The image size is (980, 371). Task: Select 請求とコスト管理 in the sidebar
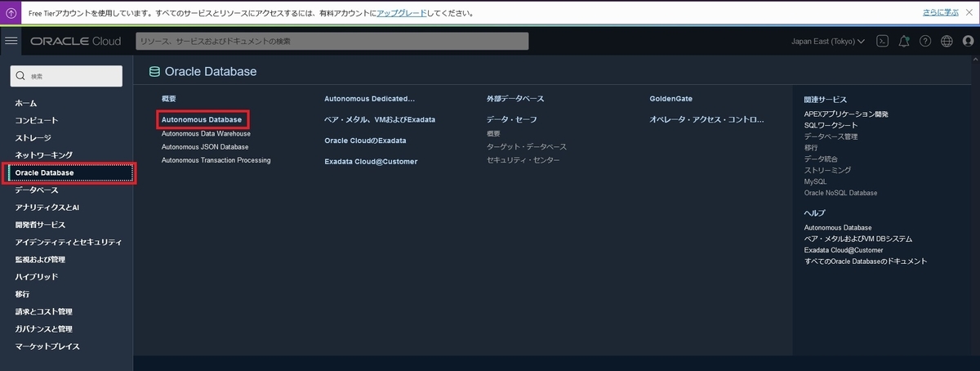[44, 311]
